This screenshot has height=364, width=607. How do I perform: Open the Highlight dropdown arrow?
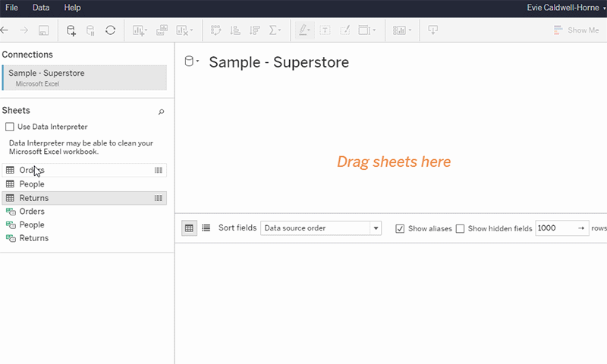pyautogui.click(x=309, y=30)
